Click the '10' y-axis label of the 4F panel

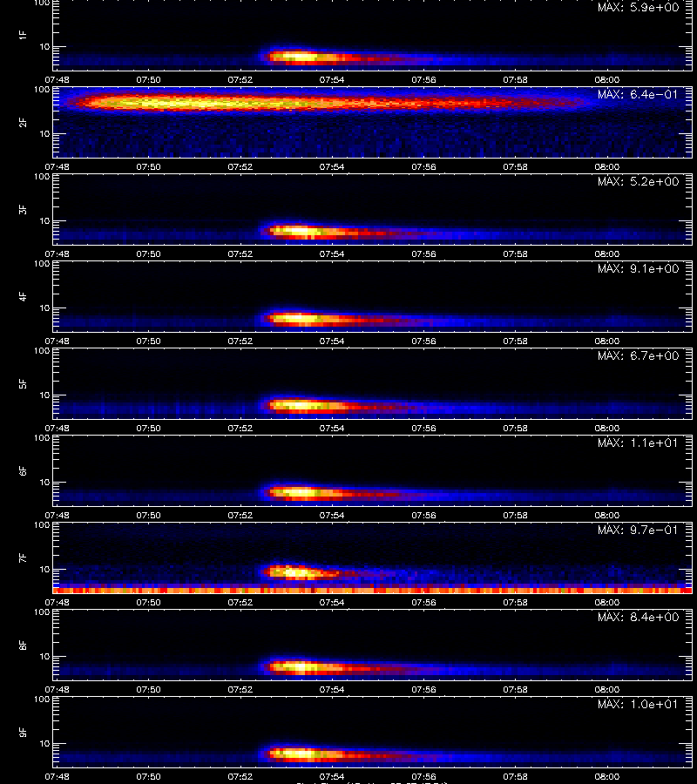pyautogui.click(x=44, y=308)
